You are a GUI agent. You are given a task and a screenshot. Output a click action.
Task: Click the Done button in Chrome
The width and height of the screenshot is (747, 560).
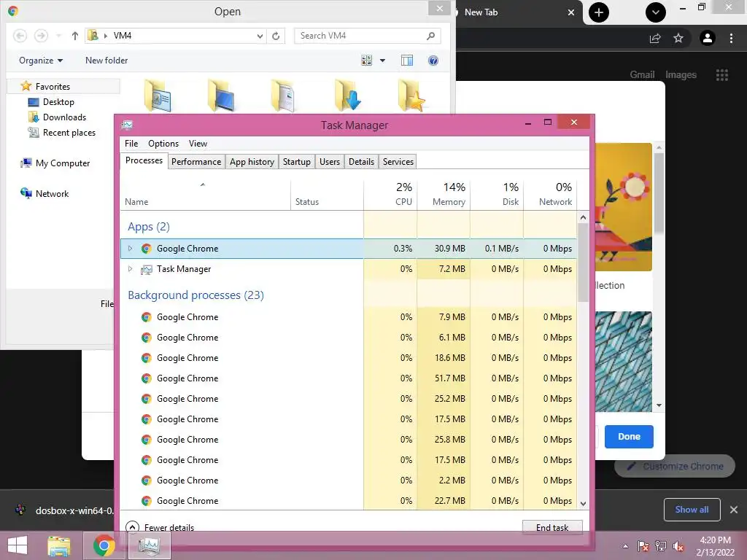(629, 437)
